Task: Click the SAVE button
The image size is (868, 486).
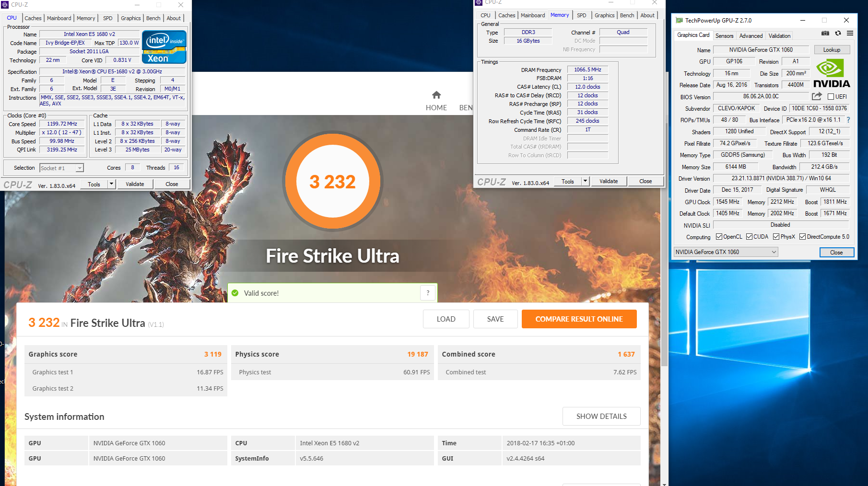Action: pyautogui.click(x=495, y=319)
